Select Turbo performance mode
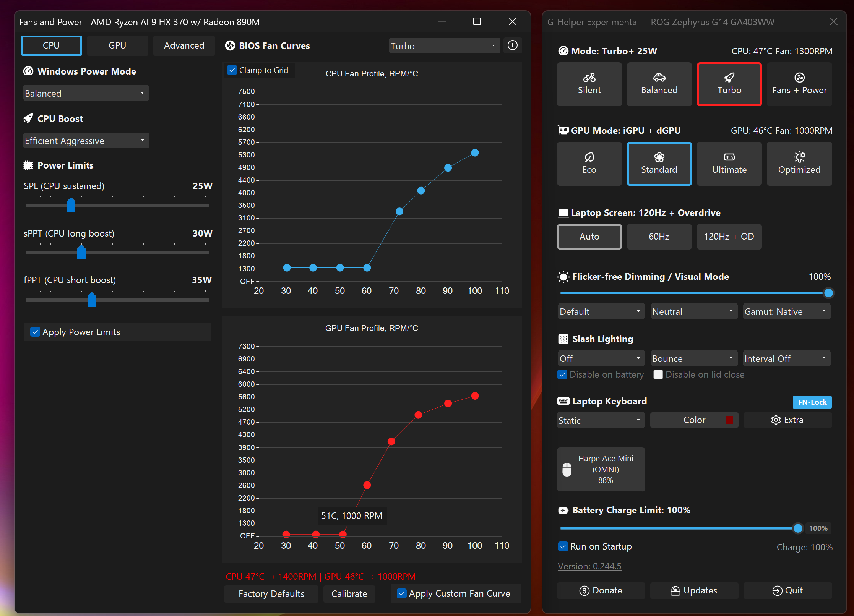Viewport: 854px width, 616px height. [729, 84]
